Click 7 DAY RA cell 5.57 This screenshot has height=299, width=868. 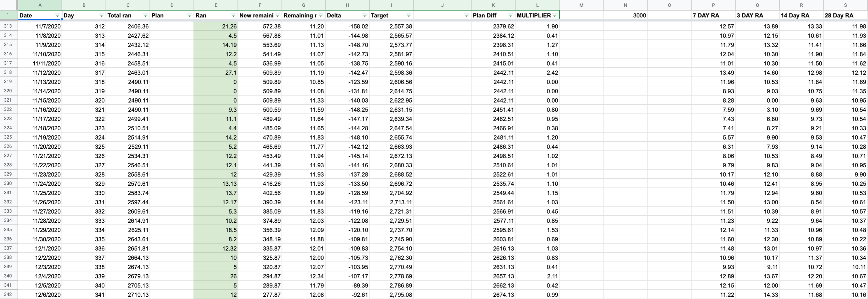pos(713,137)
